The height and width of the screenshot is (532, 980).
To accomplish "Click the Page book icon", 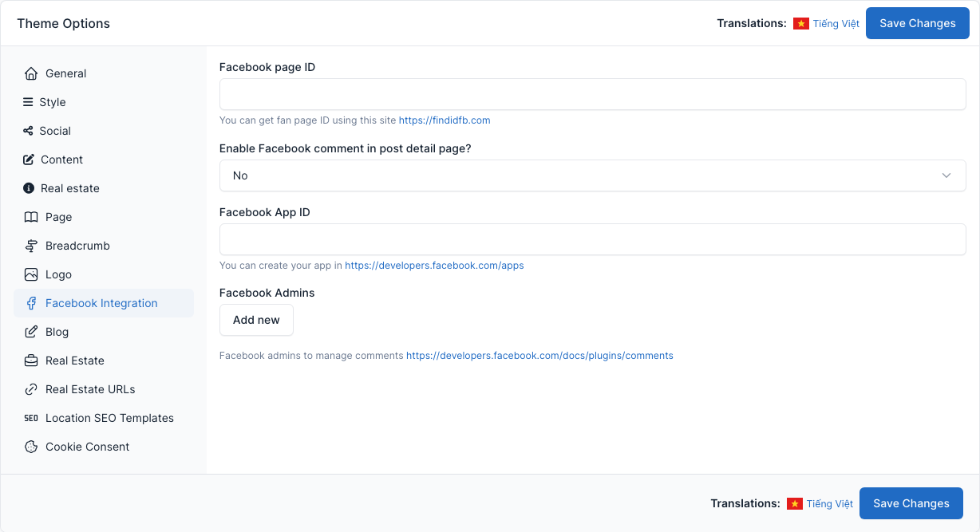I will (x=31, y=217).
